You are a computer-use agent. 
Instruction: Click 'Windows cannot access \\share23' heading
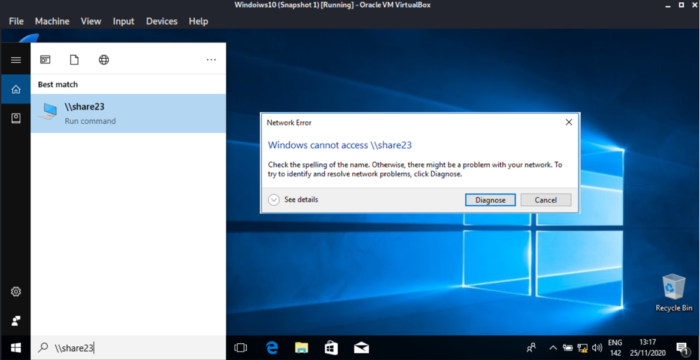340,145
